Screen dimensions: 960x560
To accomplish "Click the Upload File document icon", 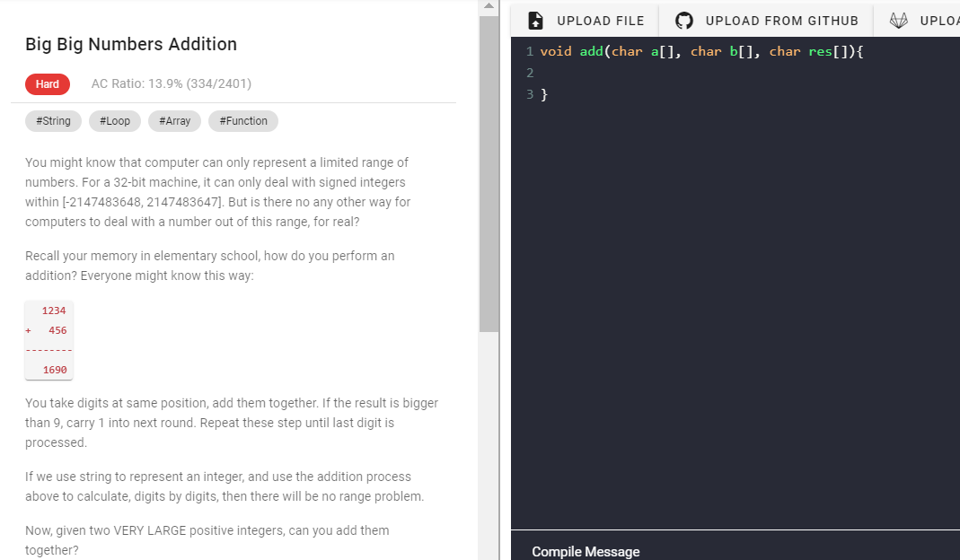I will pyautogui.click(x=535, y=20).
